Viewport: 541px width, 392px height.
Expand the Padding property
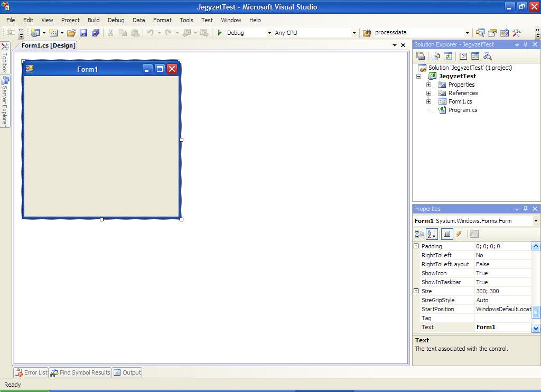[x=416, y=246]
